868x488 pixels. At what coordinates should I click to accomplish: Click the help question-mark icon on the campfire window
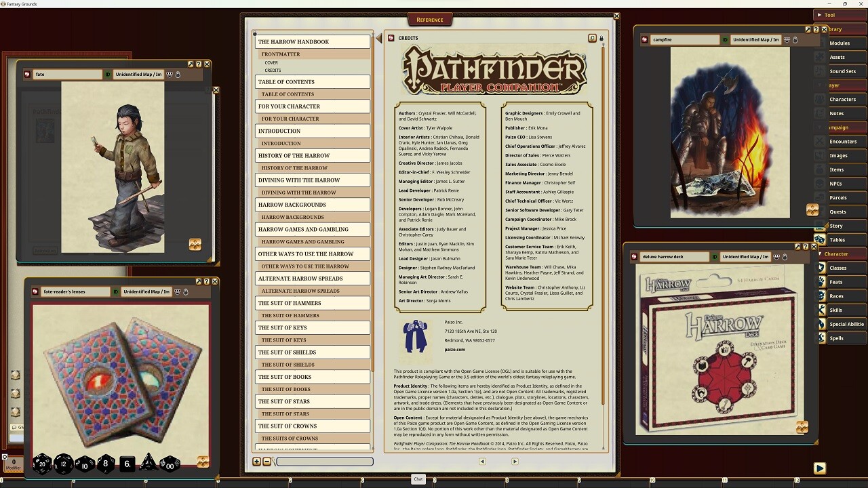[x=815, y=30]
